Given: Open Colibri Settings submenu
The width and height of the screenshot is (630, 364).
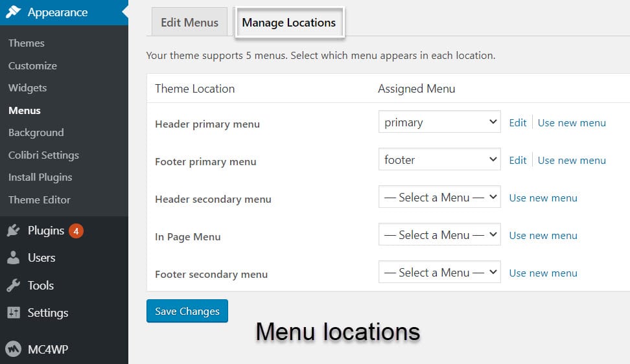Looking at the screenshot, I should click(43, 155).
